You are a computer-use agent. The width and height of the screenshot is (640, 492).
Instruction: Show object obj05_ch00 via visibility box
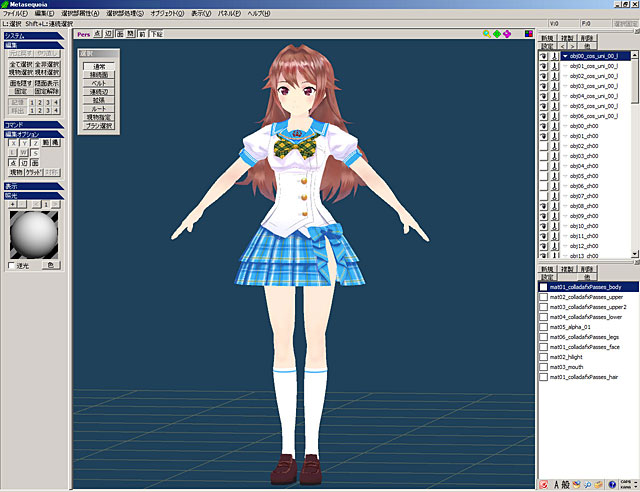click(x=544, y=176)
